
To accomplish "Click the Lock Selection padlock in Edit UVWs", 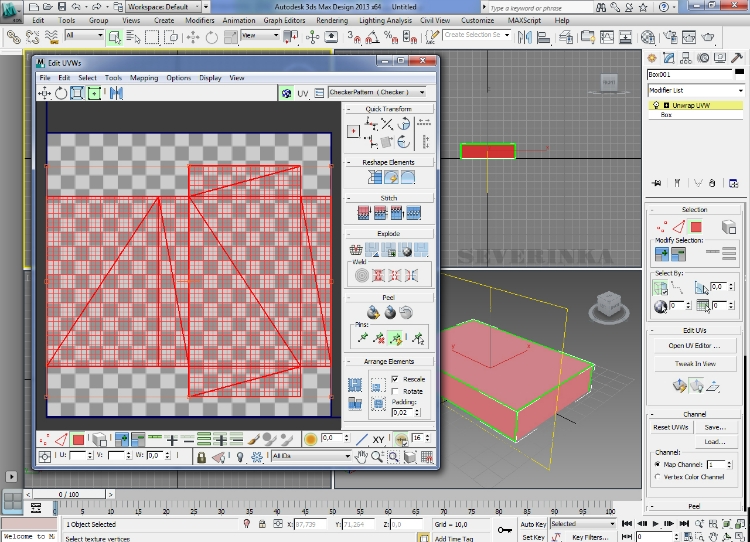I will [x=201, y=457].
